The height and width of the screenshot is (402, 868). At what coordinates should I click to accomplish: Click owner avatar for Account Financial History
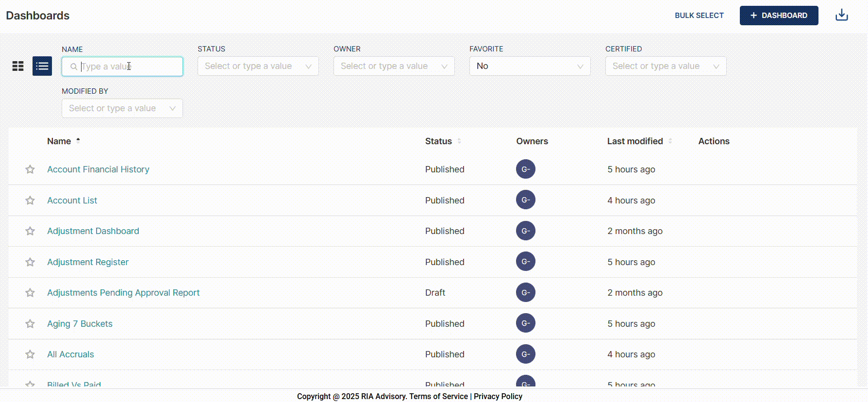pyautogui.click(x=525, y=169)
